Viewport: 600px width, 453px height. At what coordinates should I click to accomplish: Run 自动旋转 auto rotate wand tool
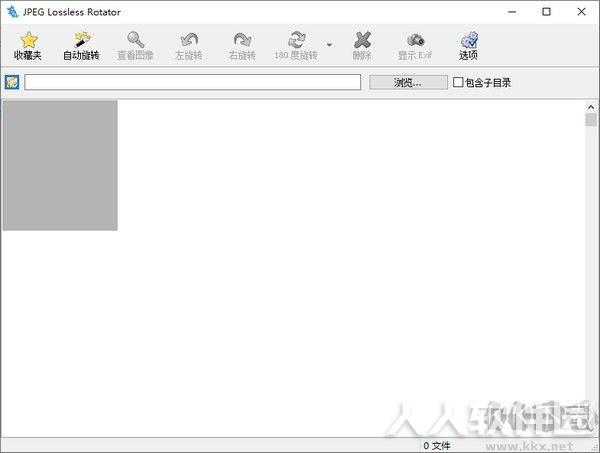(x=82, y=40)
